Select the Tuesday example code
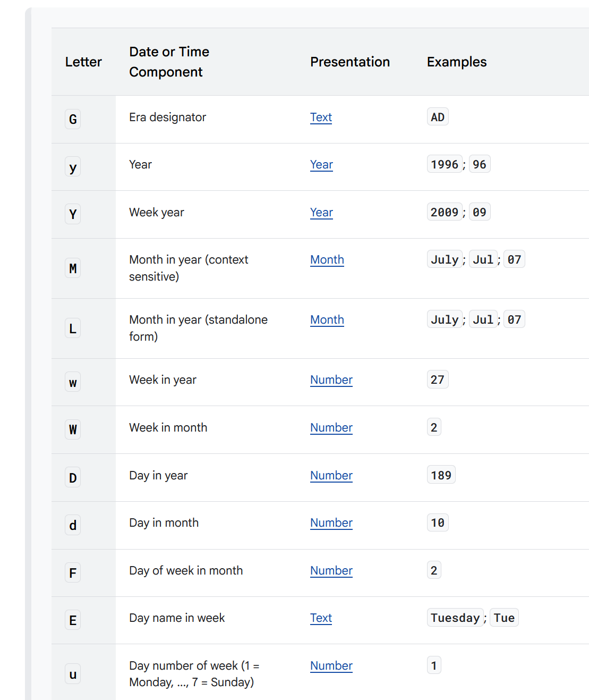Viewport: 589px width, 700px height. point(455,618)
